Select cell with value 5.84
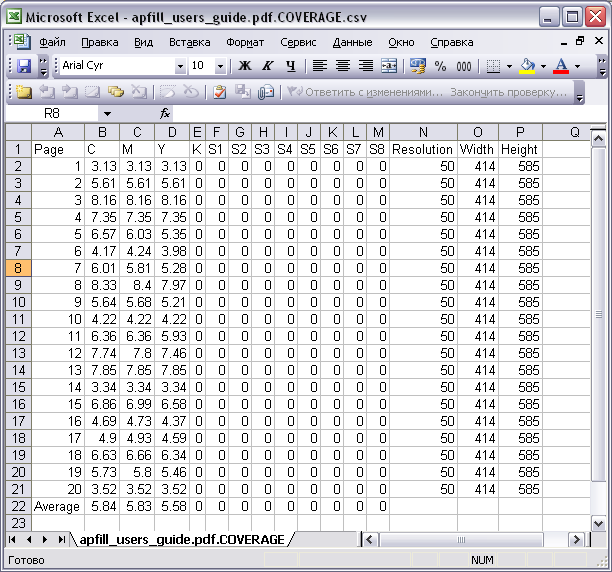Viewport: 612px width, 572px height. point(102,506)
